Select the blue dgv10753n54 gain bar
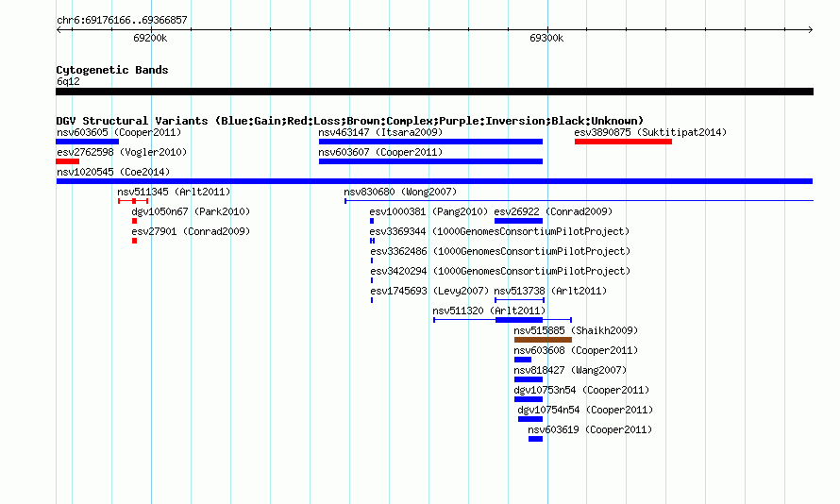Image resolution: width=840 pixels, height=504 pixels. click(x=529, y=399)
